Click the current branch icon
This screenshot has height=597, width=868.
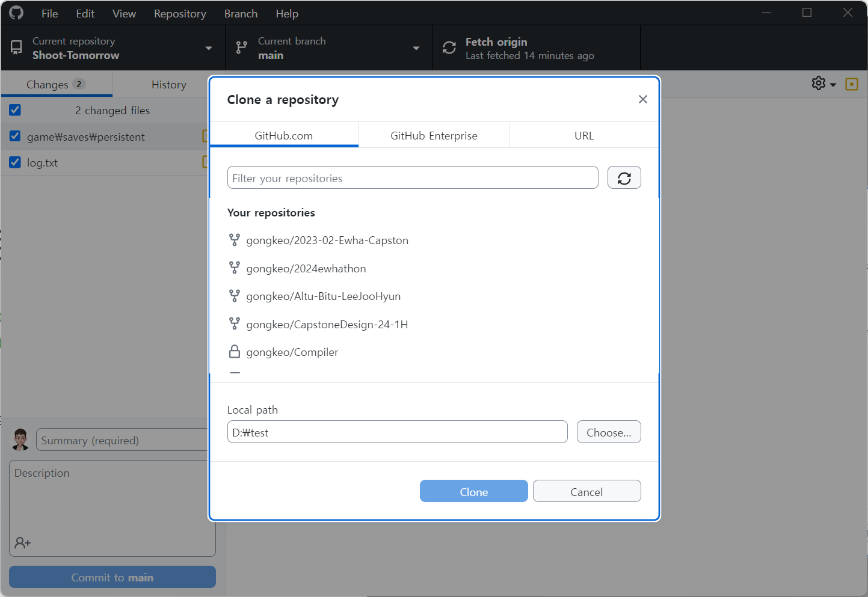(x=241, y=48)
